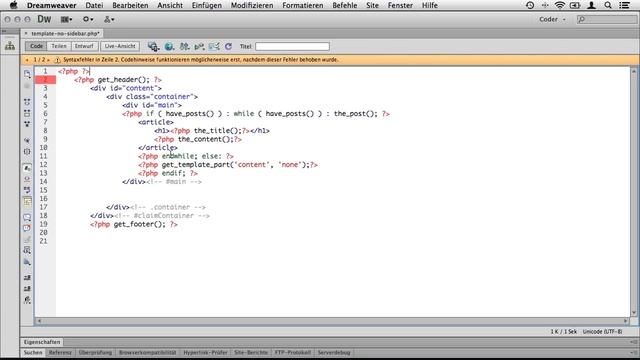640x360 pixels.
Task: Click the search field in the application bar
Action: click(x=607, y=19)
